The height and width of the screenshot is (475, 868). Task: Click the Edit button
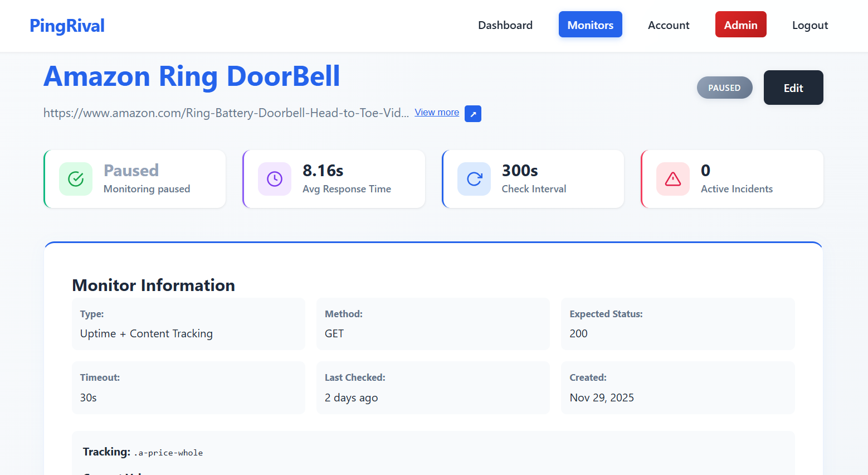793,88
